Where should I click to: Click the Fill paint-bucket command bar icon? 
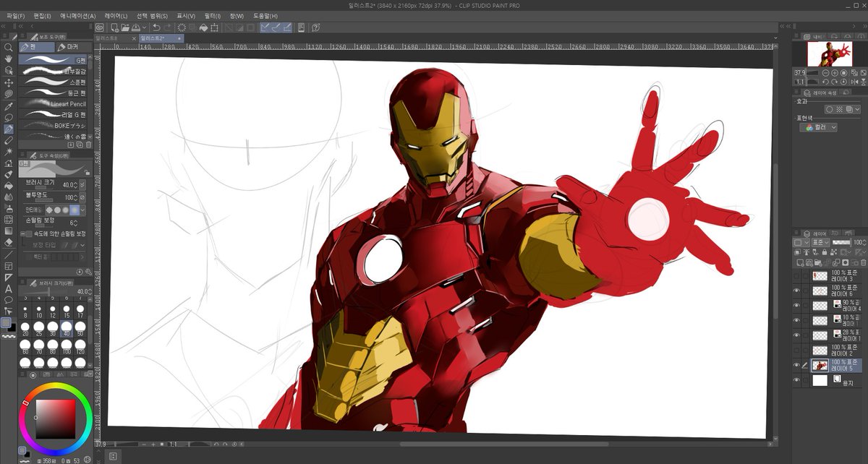coord(204,27)
